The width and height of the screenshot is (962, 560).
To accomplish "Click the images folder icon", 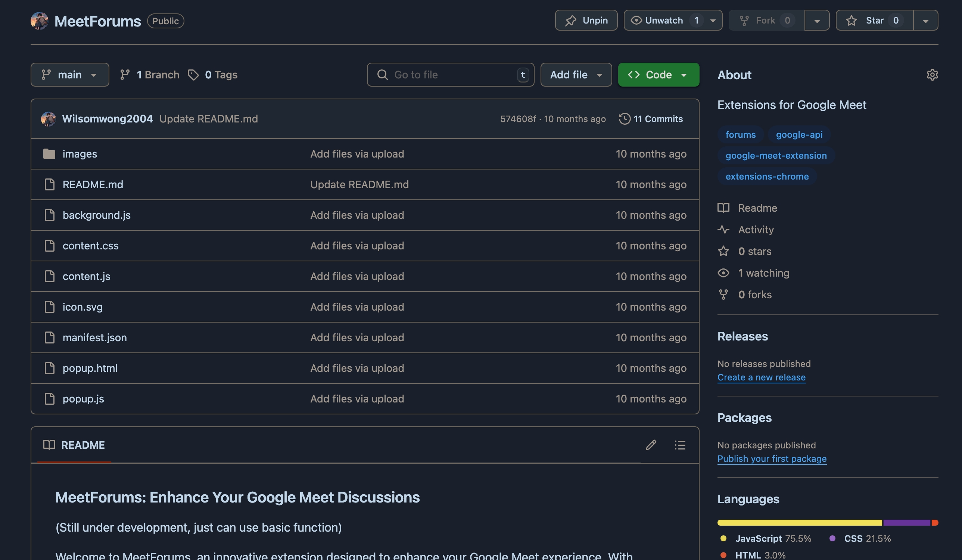I will [x=49, y=154].
